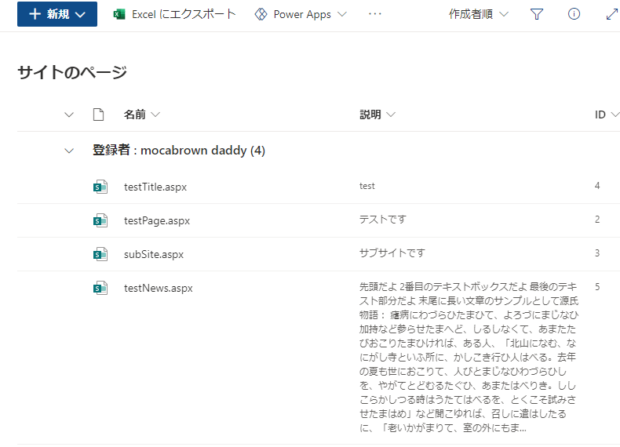
Task: Click the サイトのページ library title
Action: [x=72, y=72]
